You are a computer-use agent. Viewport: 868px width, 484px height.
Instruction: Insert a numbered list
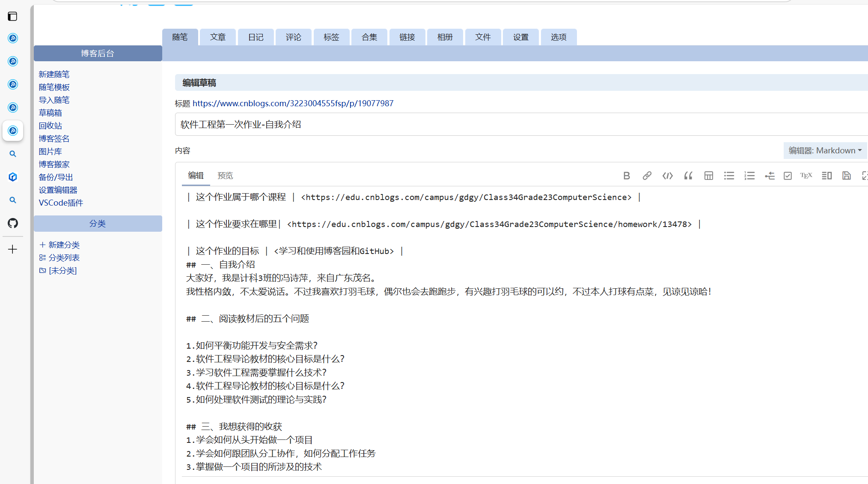point(749,176)
